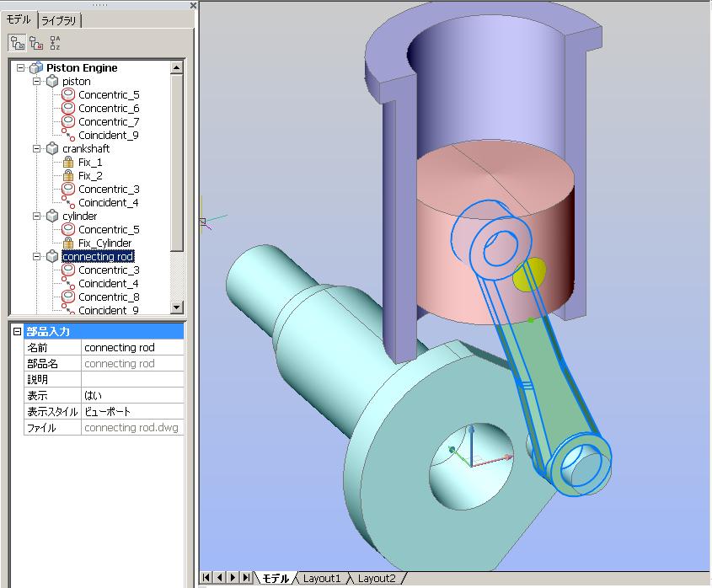The height and width of the screenshot is (588, 712).
Task: Click the 説明 description input field
Action: 131,379
